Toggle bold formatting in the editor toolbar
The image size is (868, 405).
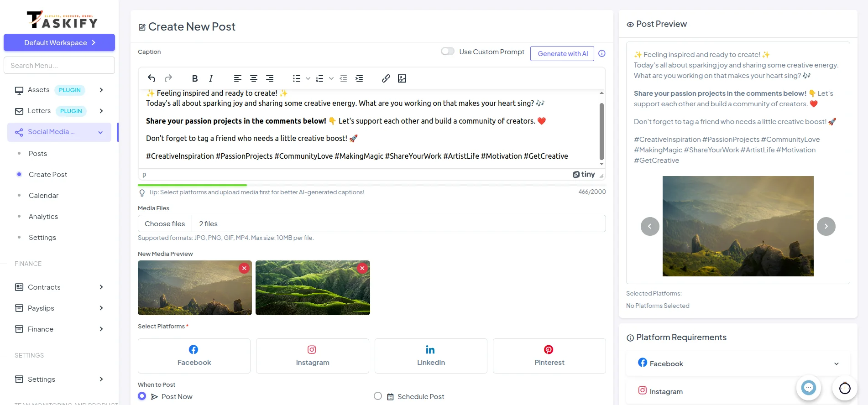195,78
